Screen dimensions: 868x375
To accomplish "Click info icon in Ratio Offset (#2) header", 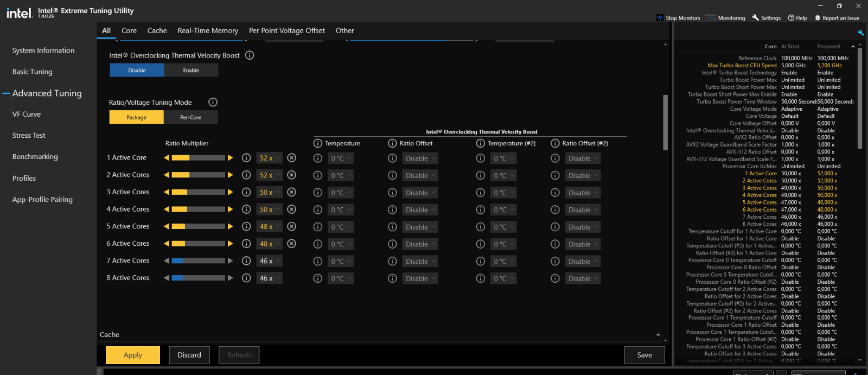I will [555, 143].
